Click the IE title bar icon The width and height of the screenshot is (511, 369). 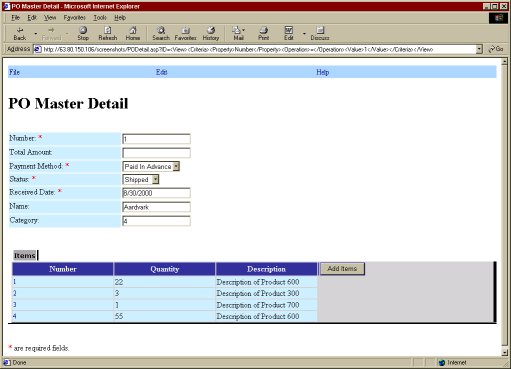[x=6, y=6]
